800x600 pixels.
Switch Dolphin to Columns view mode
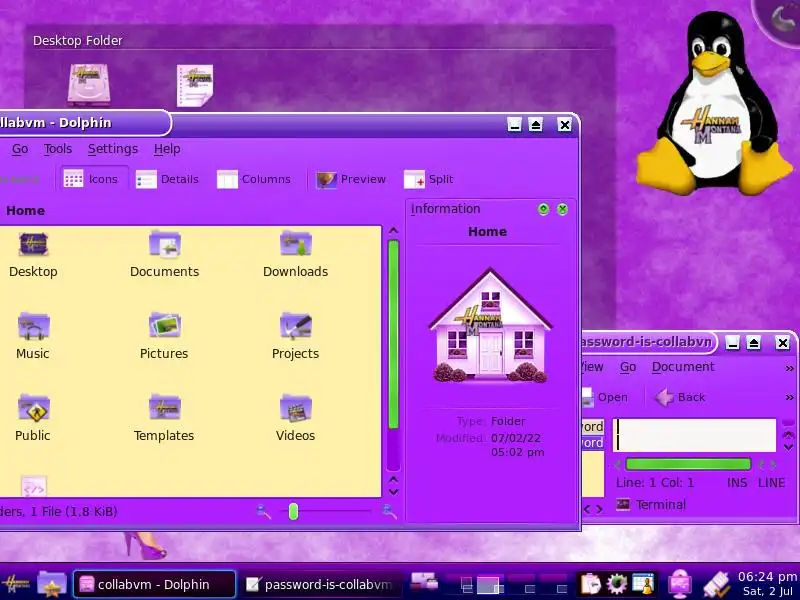pos(254,179)
